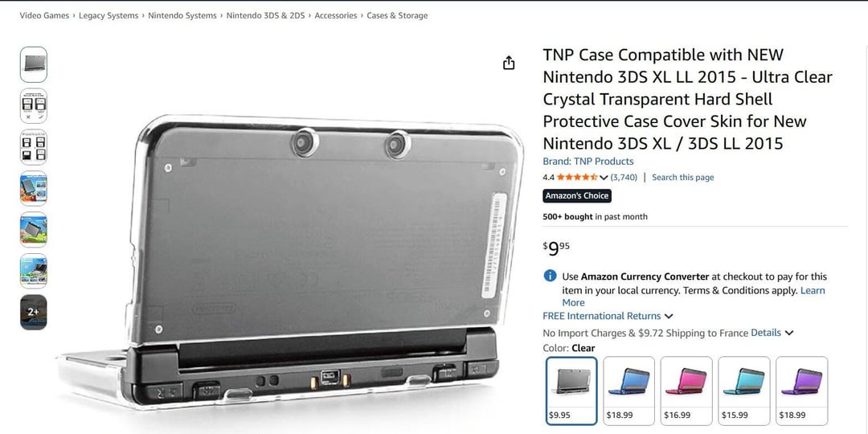Expand the shipping Details chevron

pos(789,333)
